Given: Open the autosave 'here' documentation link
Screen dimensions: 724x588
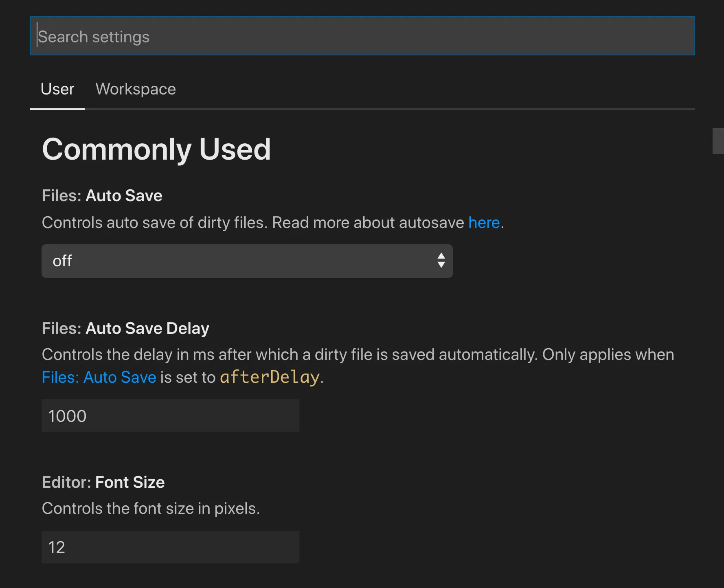Looking at the screenshot, I should tap(484, 223).
